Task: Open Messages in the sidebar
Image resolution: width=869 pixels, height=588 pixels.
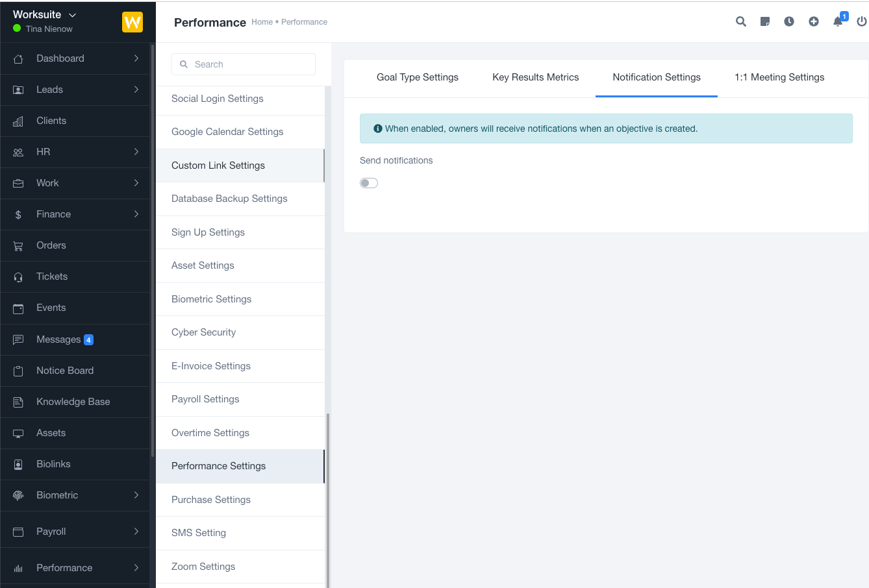Action: point(58,339)
